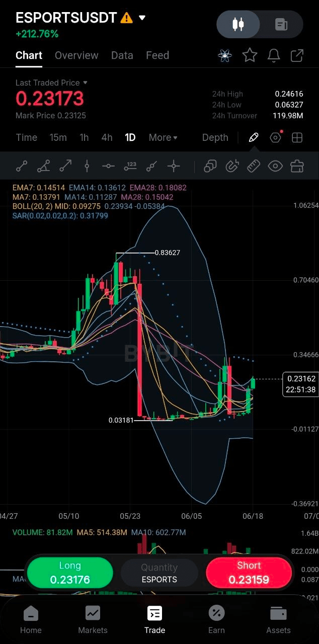Tap the MA7: 0.13791 indicator label
Screen dimensions: 319x644
pyautogui.click(x=37, y=197)
